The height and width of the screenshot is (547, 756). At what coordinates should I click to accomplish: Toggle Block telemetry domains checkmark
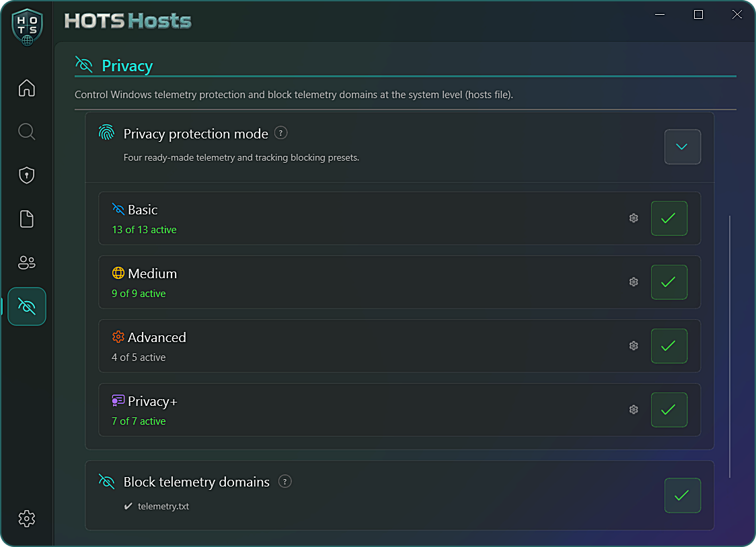(682, 495)
